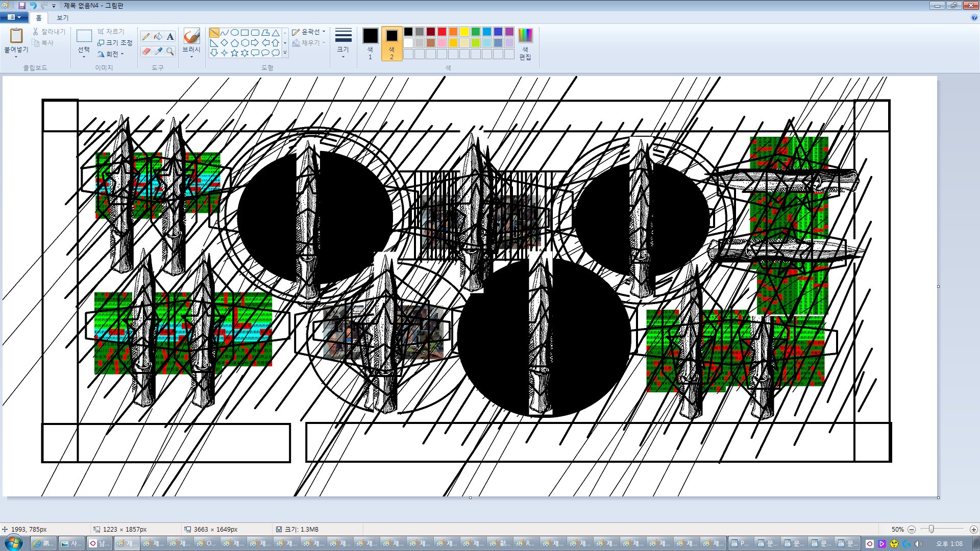This screenshot has height=551, width=980.
Task: Select the Pencil tool
Action: pyautogui.click(x=146, y=36)
